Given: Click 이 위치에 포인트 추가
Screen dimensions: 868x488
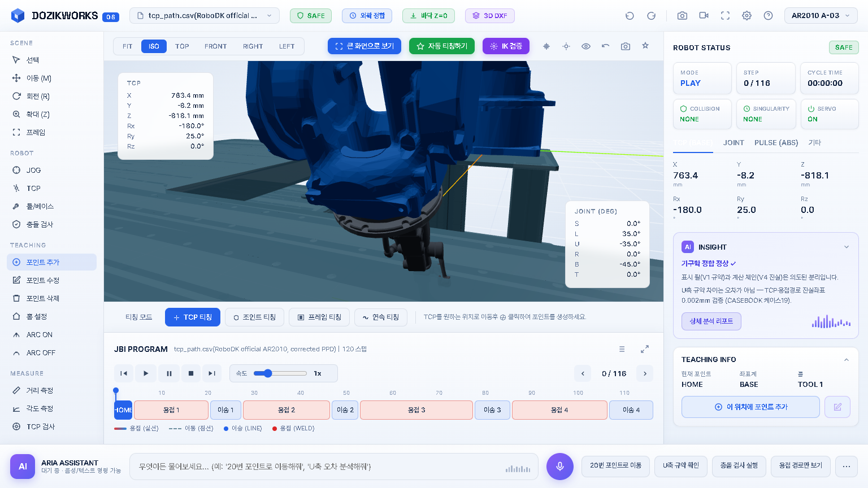Looking at the screenshot, I should 750,407.
